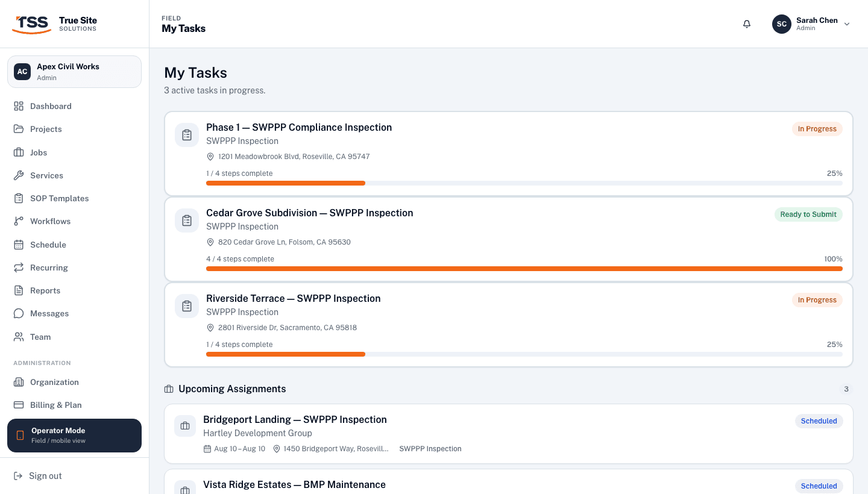The width and height of the screenshot is (868, 494).
Task: Click the Cedar Grove 100% progress bar
Action: [x=524, y=269]
